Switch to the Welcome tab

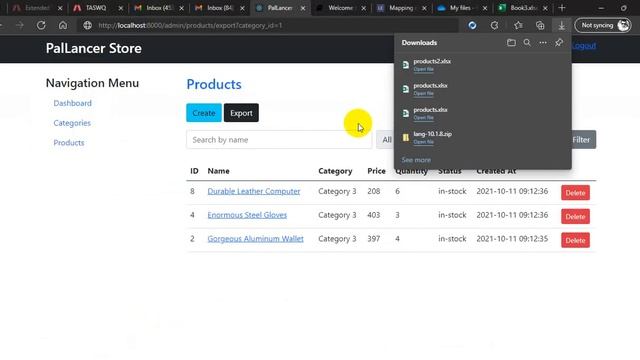pos(340,8)
